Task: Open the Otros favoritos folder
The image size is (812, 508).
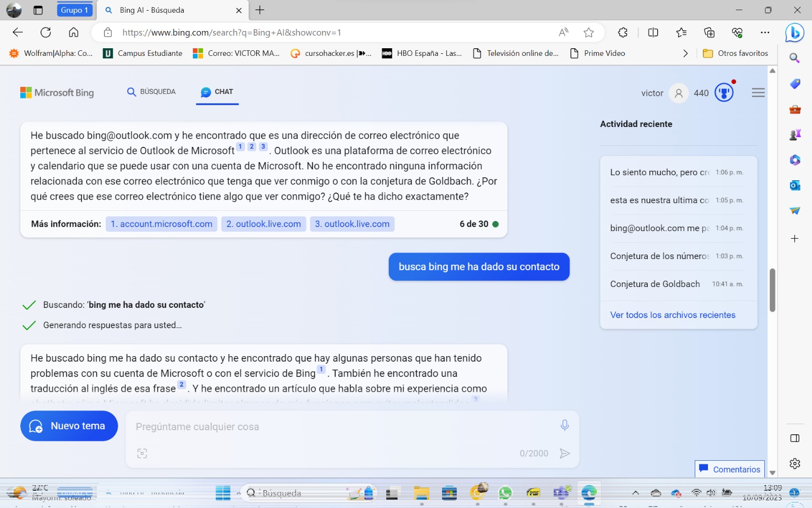Action: point(735,53)
